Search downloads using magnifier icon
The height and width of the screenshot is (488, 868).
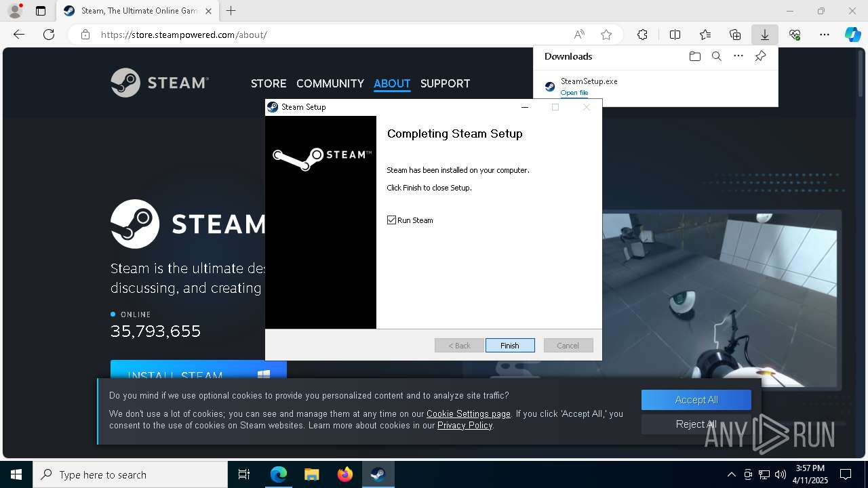pos(716,56)
